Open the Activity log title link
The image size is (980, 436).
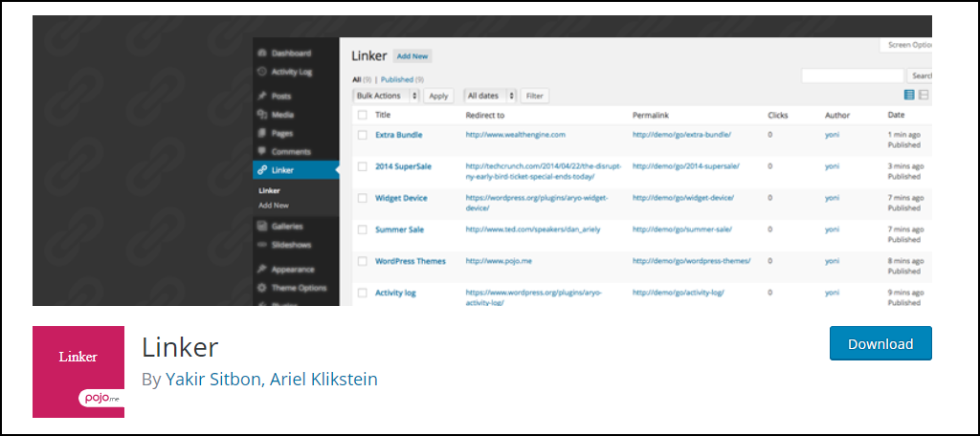tap(395, 293)
